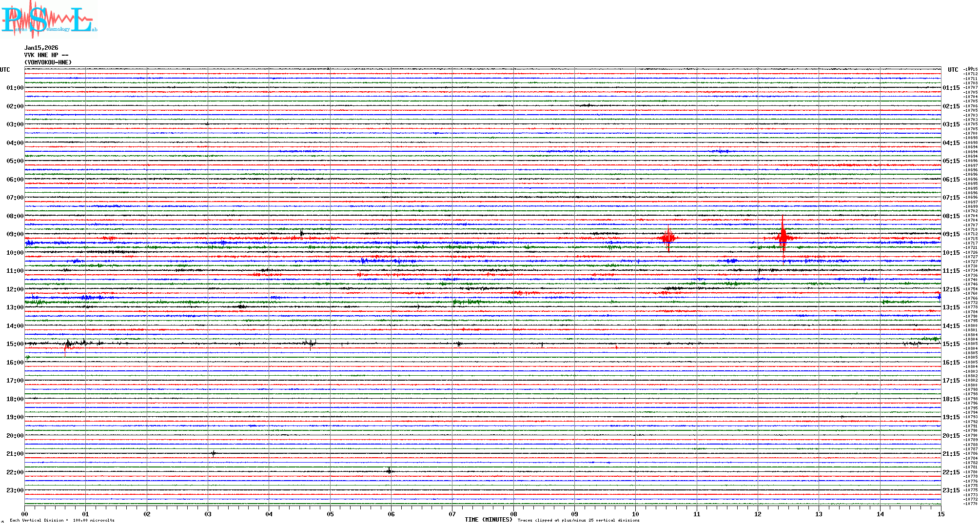Click the 12:15 time label on right
980x527 pixels.
click(x=951, y=289)
